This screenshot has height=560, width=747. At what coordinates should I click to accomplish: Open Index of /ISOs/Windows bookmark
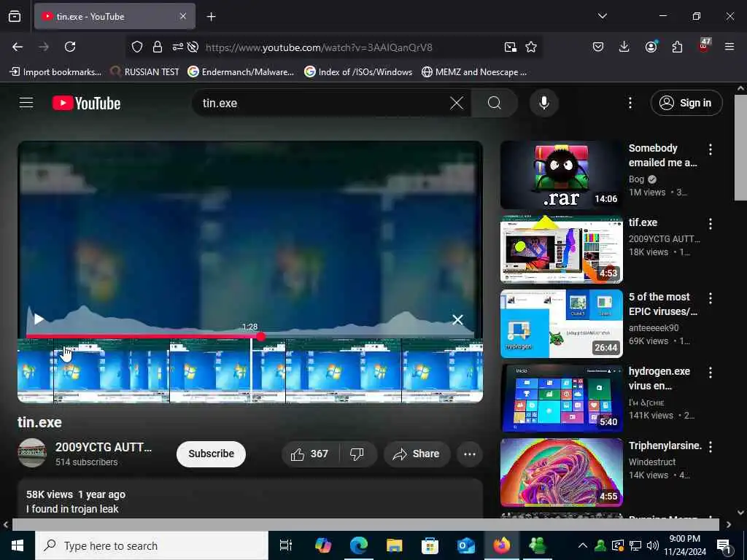358,72
